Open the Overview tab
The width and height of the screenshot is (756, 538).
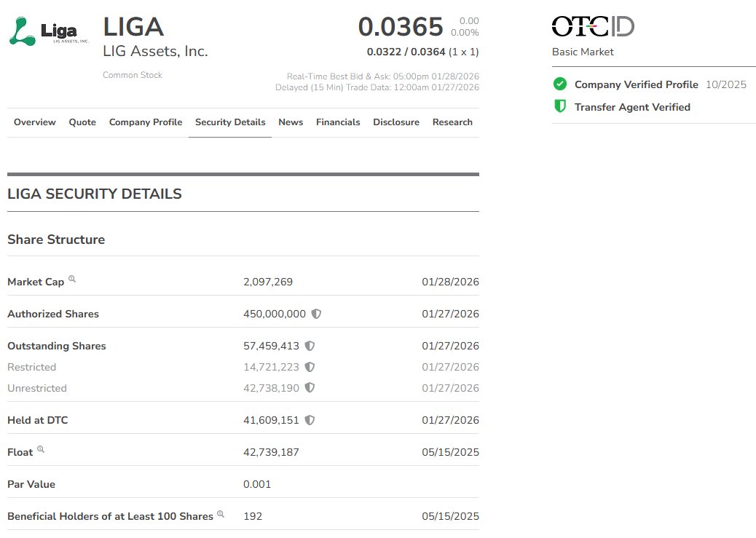(x=35, y=122)
